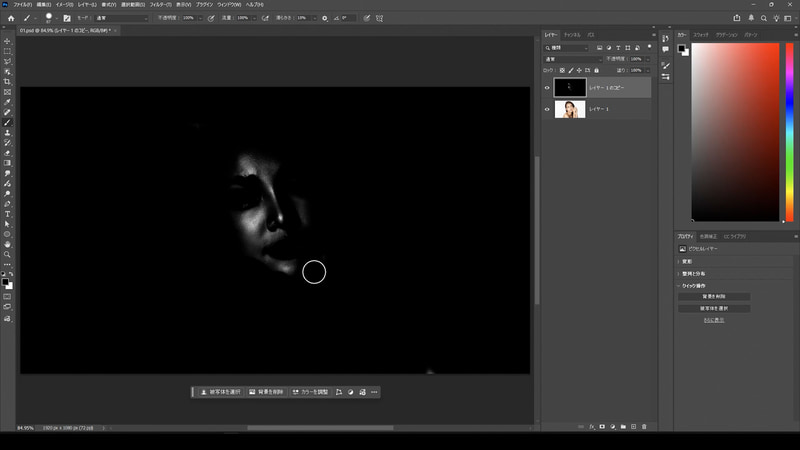Image resolution: width=800 pixels, height=450 pixels.
Task: Open History panel icon in collapsed dock
Action: pyautogui.click(x=665, y=38)
